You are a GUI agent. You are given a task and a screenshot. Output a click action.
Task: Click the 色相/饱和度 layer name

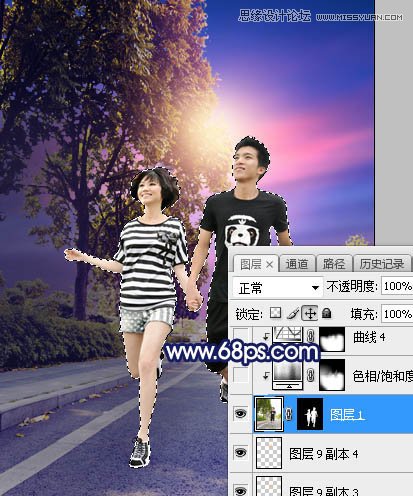click(383, 376)
